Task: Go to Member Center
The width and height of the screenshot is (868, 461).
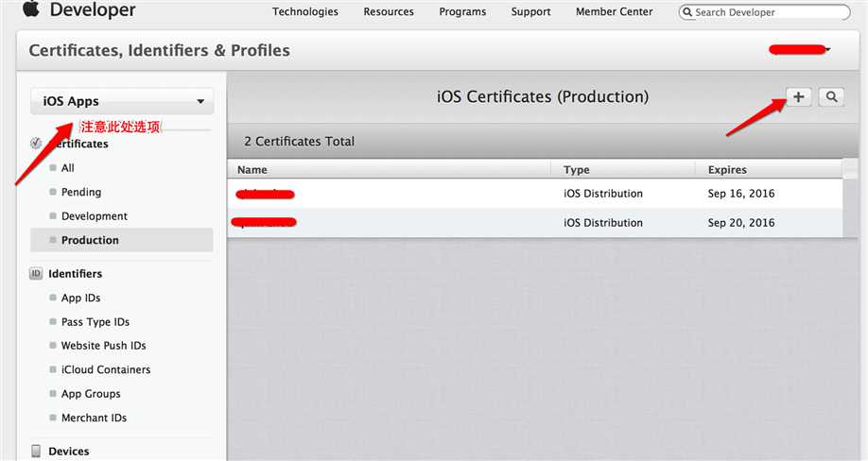Action: point(615,11)
